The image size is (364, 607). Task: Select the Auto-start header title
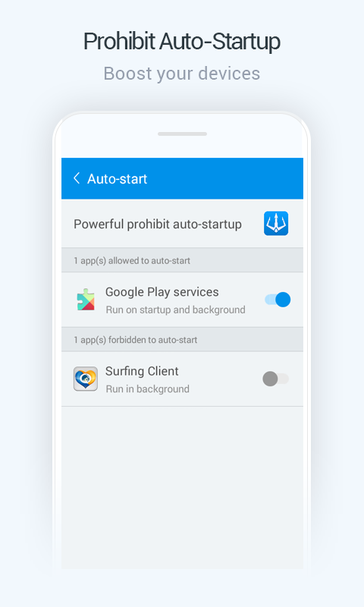tap(118, 179)
